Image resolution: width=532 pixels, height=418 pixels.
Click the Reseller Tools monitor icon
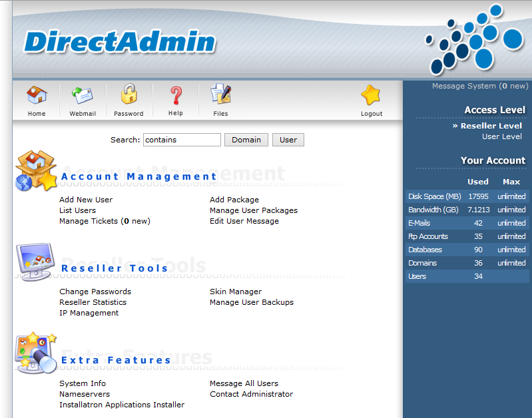[35, 262]
